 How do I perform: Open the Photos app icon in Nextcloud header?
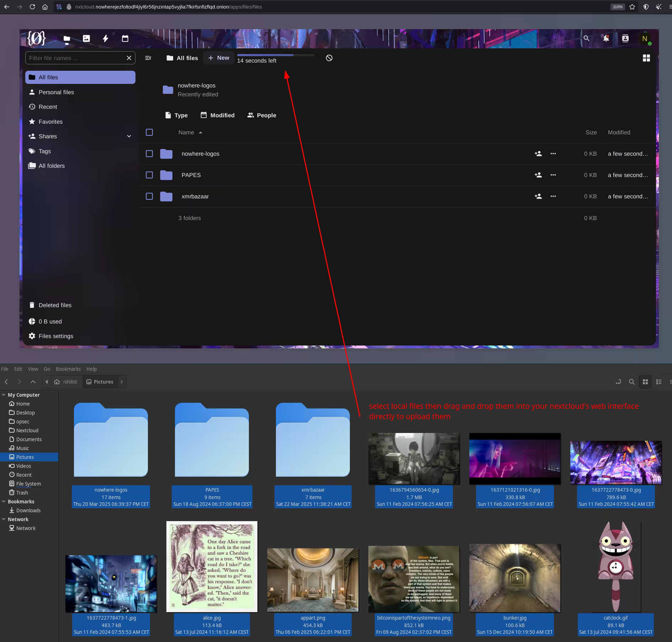[86, 38]
